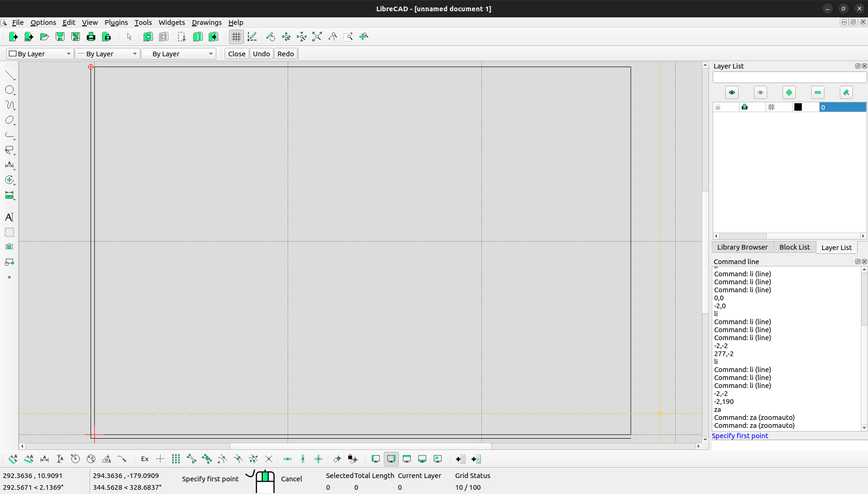
Task: Remove layer with the minus icon
Action: click(818, 92)
